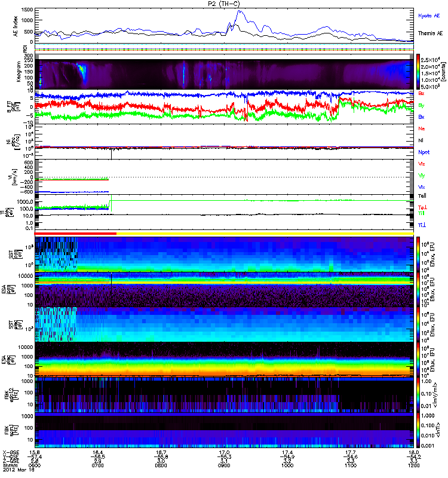
Task: Click the SST electron Eflux color bar
Action: click(419, 324)
